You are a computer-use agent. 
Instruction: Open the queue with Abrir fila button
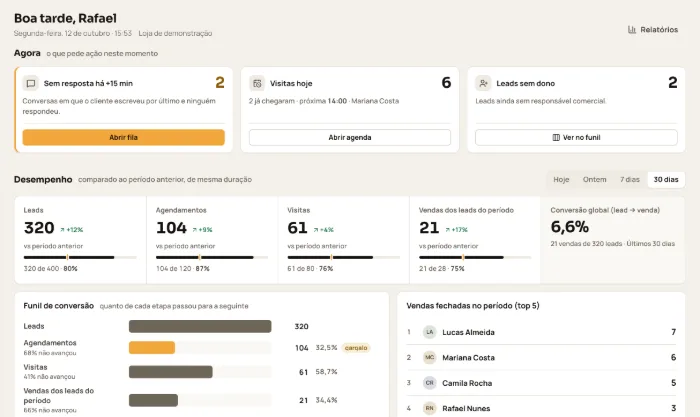(x=124, y=138)
